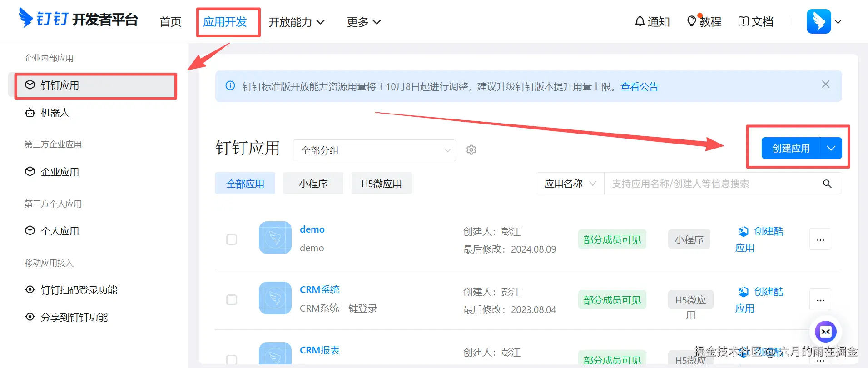Screen dimensions: 868x368
Task: Open 文档 documentation
Action: 756,21
